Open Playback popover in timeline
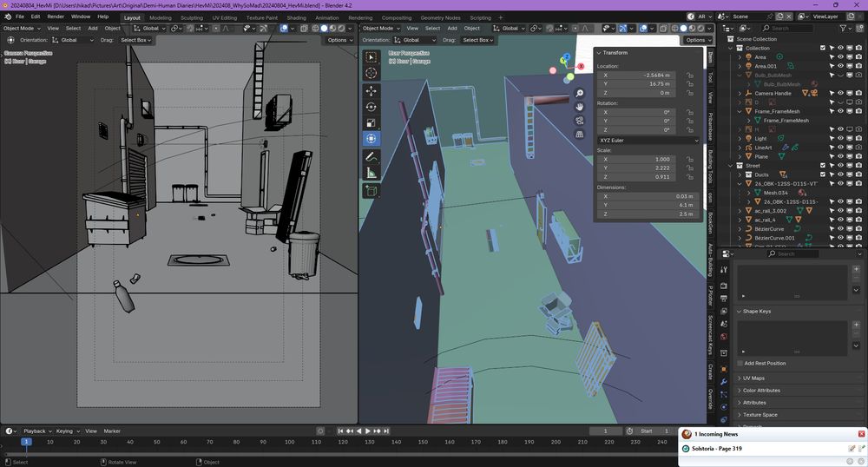868x467 pixels. 37,431
